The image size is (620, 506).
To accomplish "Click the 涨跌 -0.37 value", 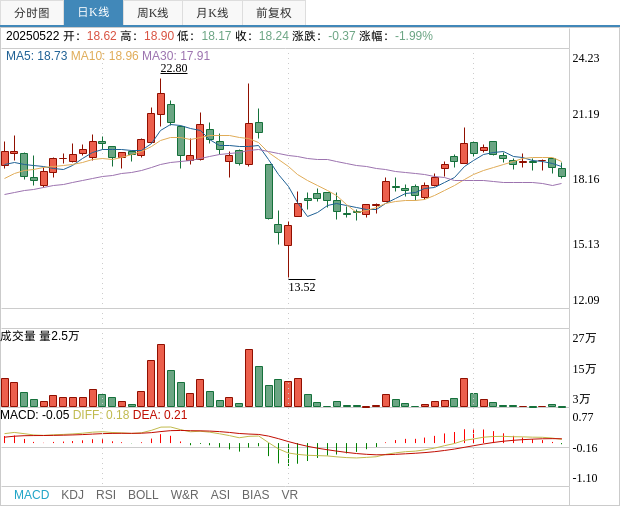I will [324, 36].
